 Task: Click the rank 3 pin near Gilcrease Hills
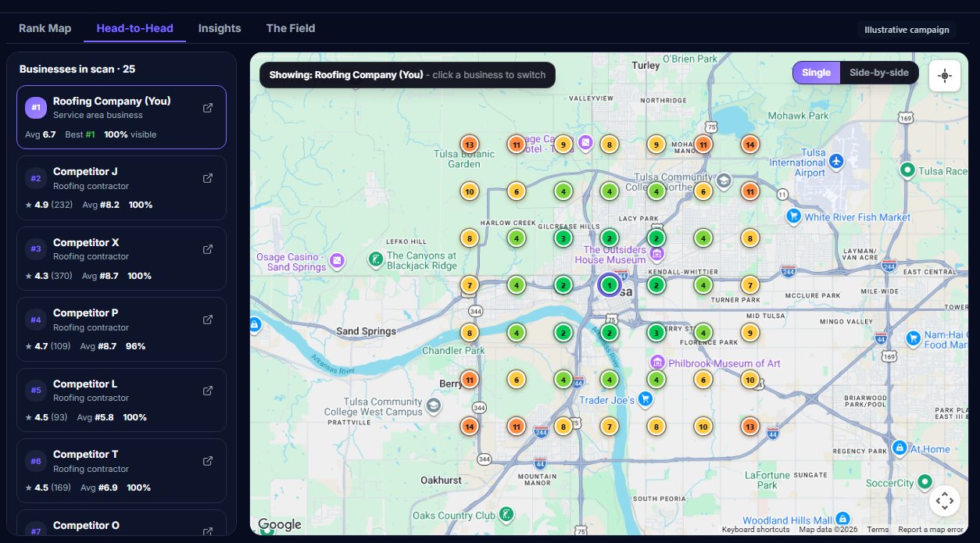pos(563,238)
